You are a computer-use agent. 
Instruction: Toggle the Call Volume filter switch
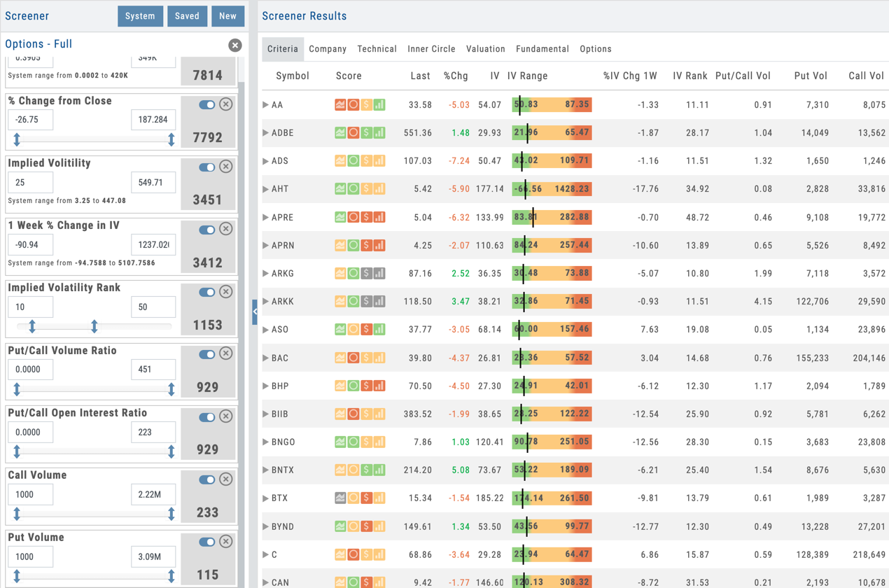click(x=206, y=479)
